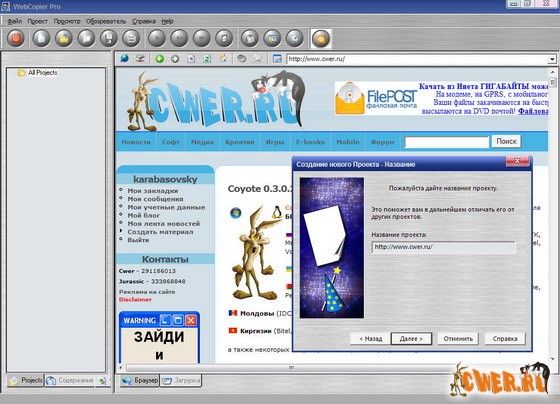Open the address bar dropdown arrow
The width and height of the screenshot is (560, 404).
pyautogui.click(x=552, y=59)
